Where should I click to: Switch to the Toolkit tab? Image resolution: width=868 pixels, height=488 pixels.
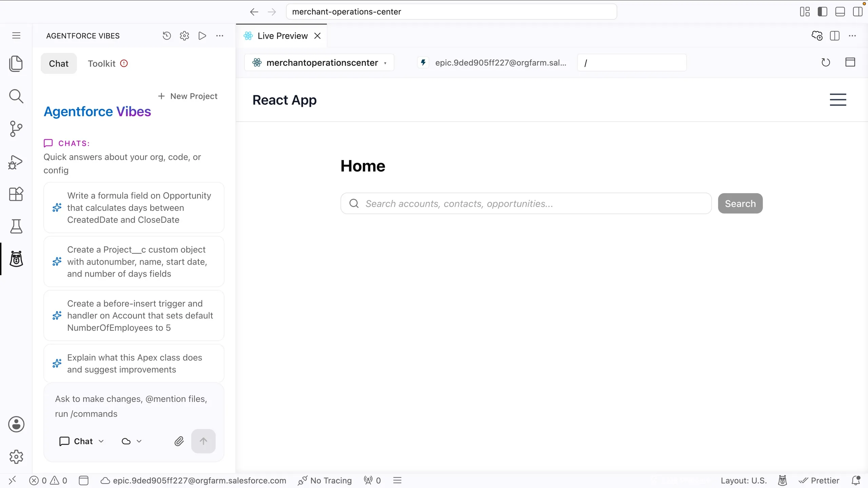(x=107, y=63)
